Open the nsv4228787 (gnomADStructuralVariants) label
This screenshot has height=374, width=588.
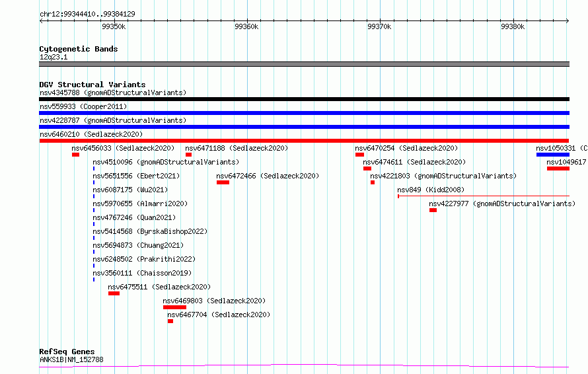coord(113,120)
